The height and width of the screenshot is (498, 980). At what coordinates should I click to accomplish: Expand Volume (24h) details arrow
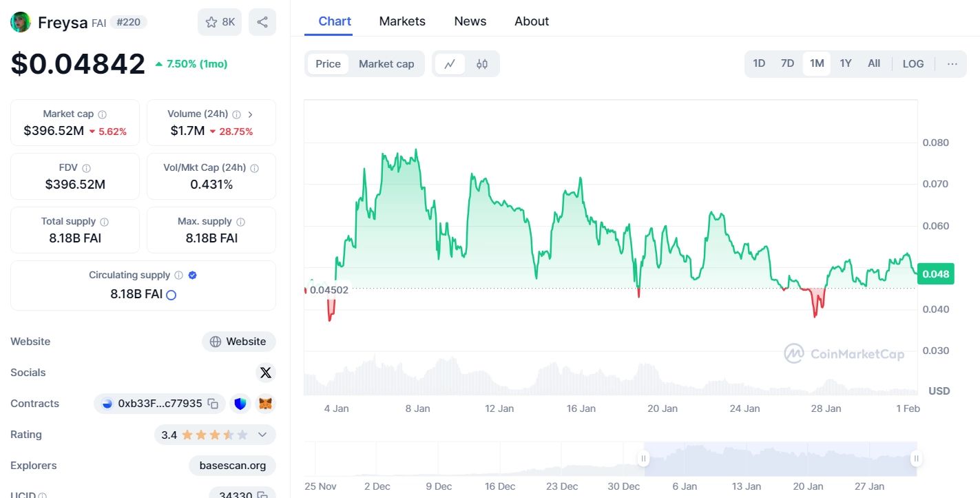coord(250,114)
